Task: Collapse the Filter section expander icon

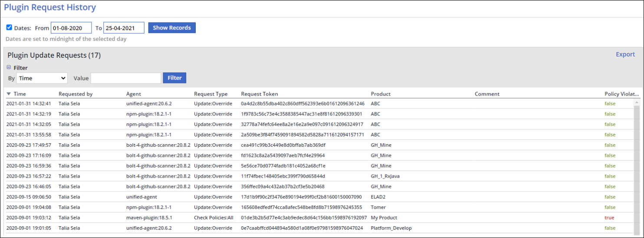Action: [9, 68]
